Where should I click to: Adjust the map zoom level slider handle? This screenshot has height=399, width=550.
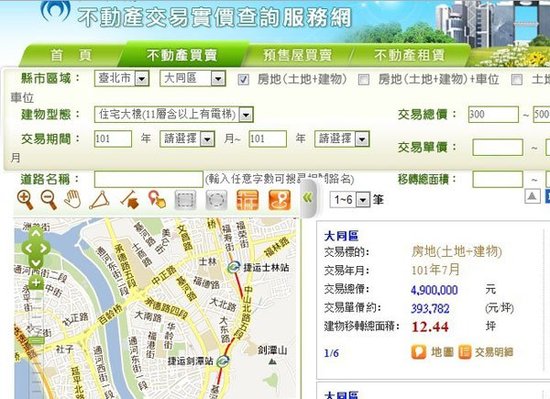pos(36,340)
